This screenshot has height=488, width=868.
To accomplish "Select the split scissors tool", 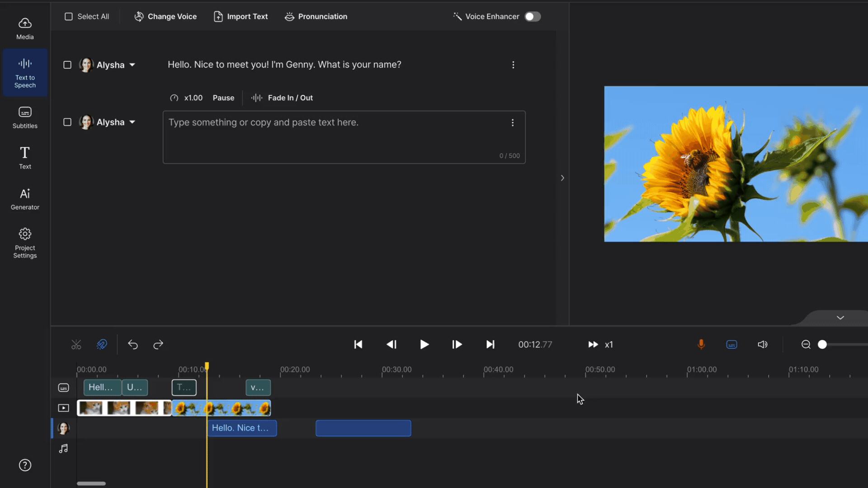I will click(76, 345).
